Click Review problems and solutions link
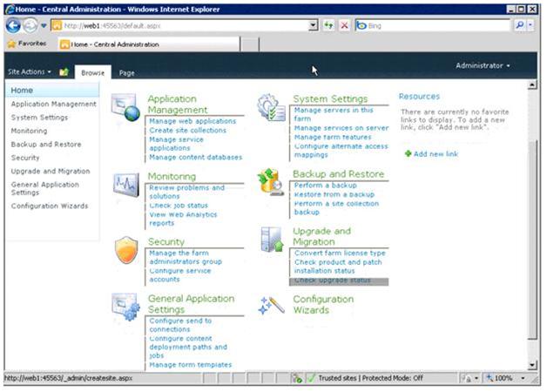547x392 pixels. pos(187,192)
